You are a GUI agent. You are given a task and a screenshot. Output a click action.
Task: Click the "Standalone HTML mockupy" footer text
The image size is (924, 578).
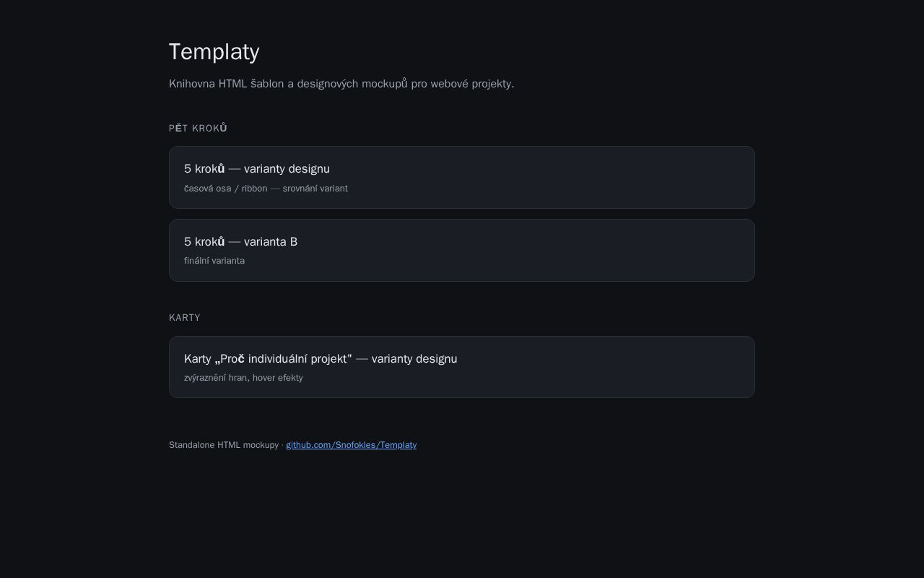click(x=224, y=445)
